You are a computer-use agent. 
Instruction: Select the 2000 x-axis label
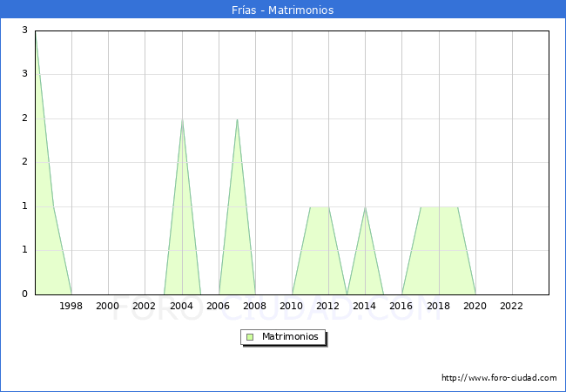pos(108,306)
